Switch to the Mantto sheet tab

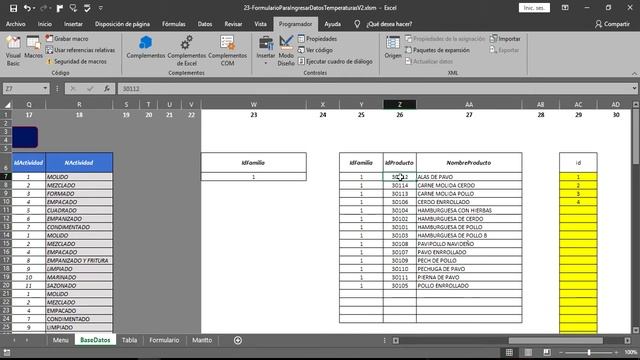click(x=202, y=340)
